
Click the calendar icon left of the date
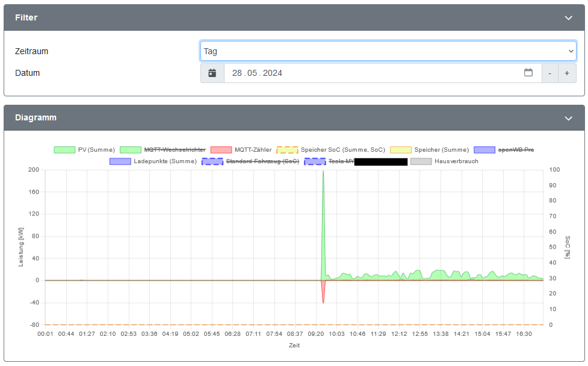[212, 73]
